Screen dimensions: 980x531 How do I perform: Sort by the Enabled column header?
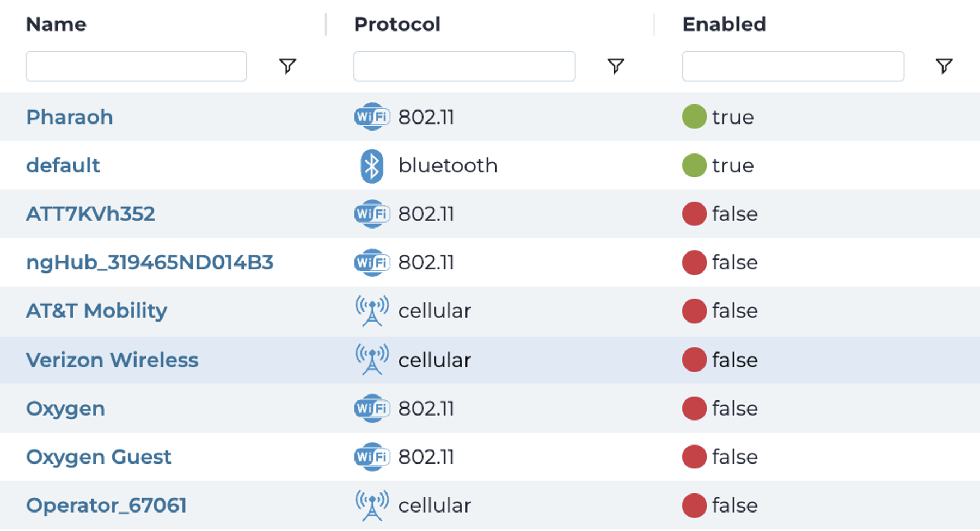pyautogui.click(x=724, y=24)
